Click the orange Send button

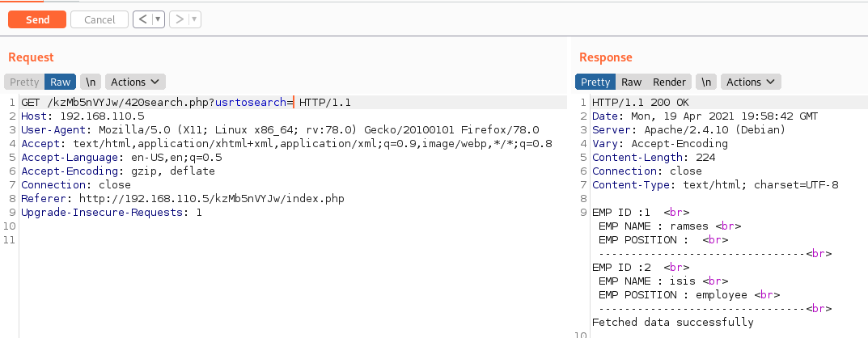coord(37,19)
